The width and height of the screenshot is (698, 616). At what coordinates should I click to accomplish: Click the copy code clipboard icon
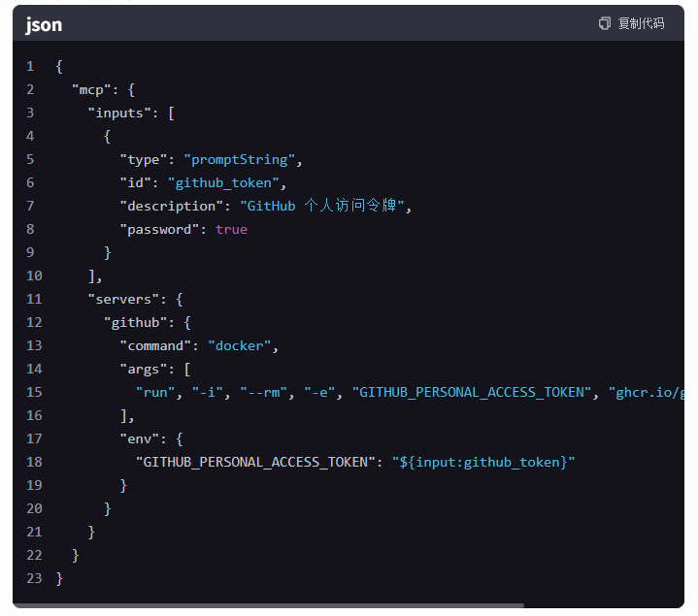click(605, 23)
